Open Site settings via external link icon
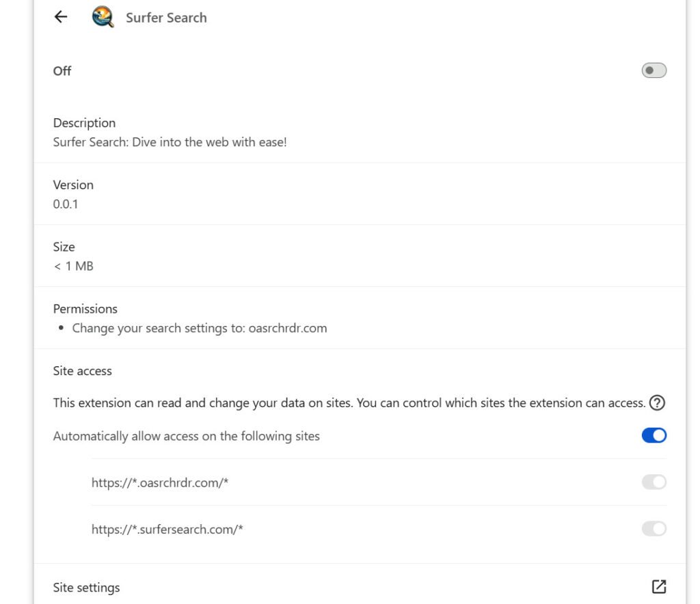The height and width of the screenshot is (604, 700). pyautogui.click(x=658, y=587)
